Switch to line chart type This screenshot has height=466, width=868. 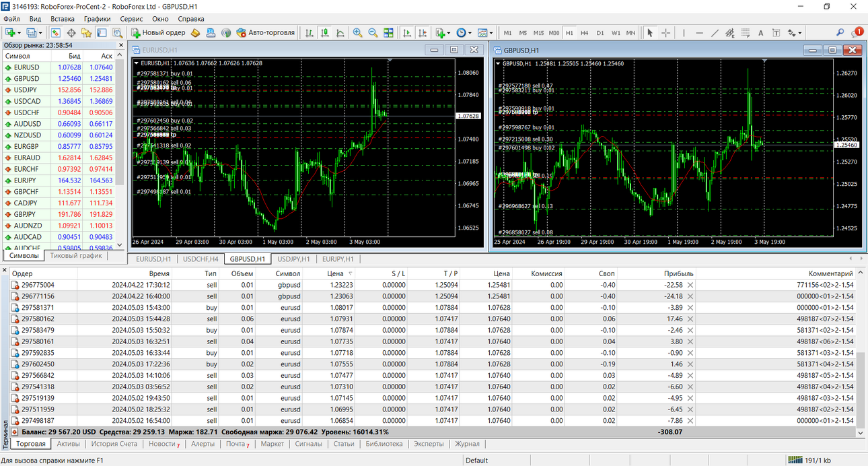(340, 32)
